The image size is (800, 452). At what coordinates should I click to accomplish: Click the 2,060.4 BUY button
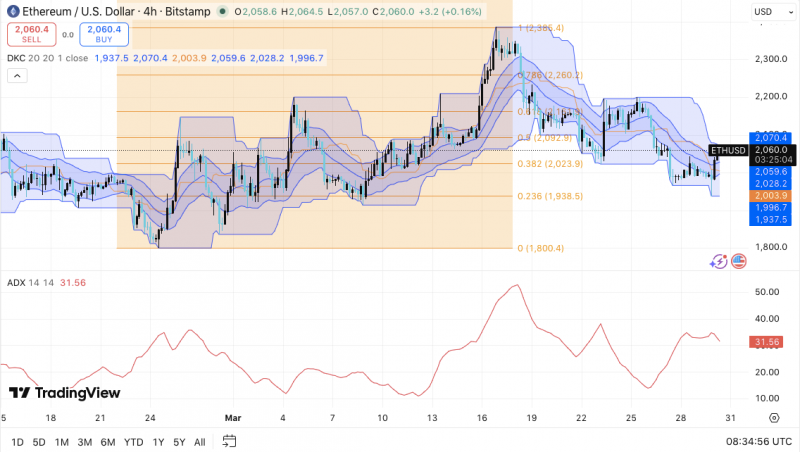[104, 34]
